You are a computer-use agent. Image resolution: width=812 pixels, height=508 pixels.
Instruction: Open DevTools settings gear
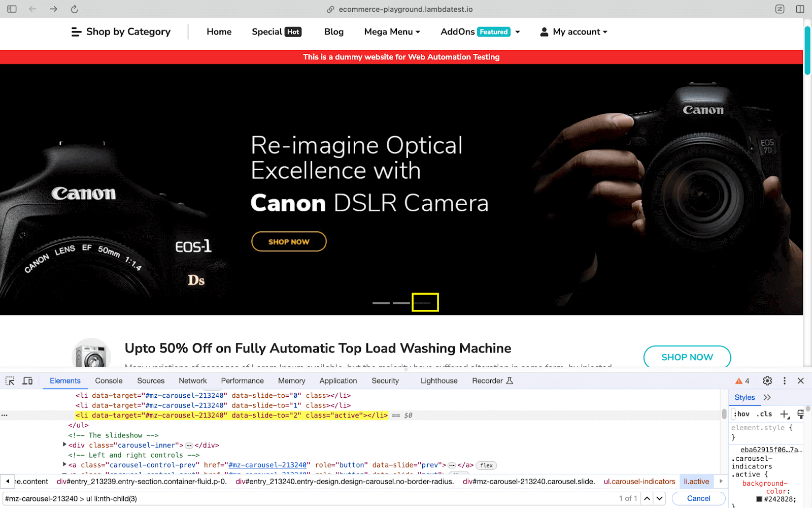pos(767,380)
